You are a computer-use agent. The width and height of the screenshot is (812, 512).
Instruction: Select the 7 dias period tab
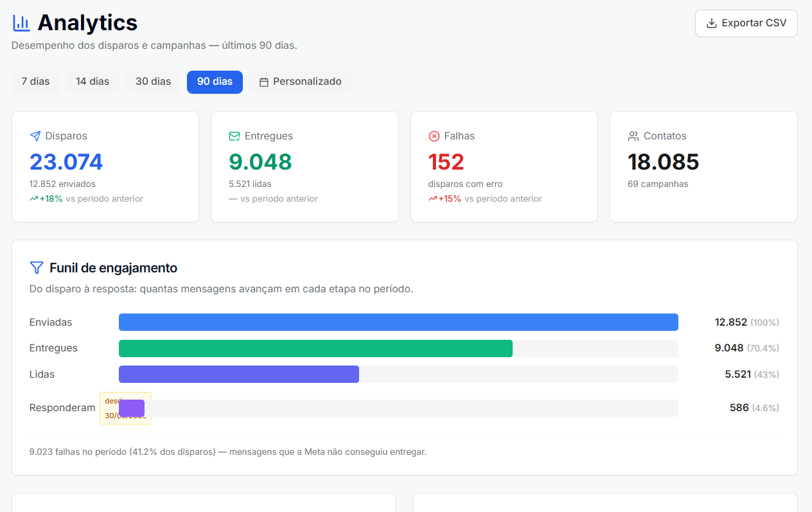35,82
